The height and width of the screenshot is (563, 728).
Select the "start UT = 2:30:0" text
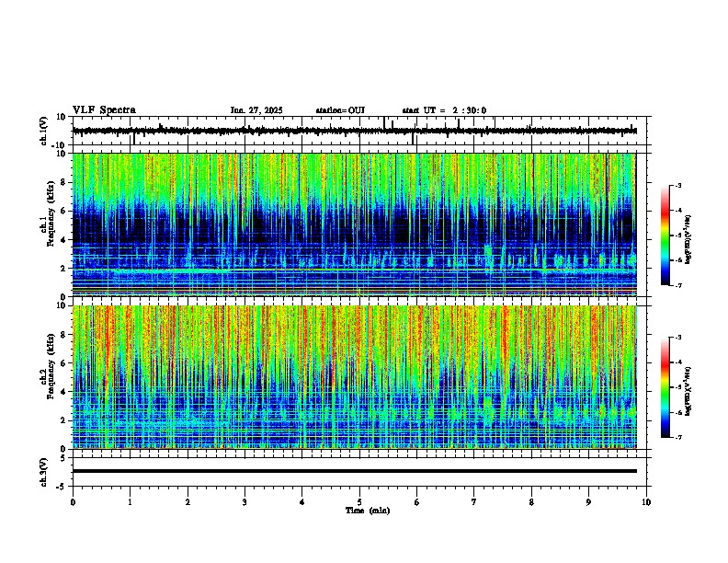[x=444, y=110]
